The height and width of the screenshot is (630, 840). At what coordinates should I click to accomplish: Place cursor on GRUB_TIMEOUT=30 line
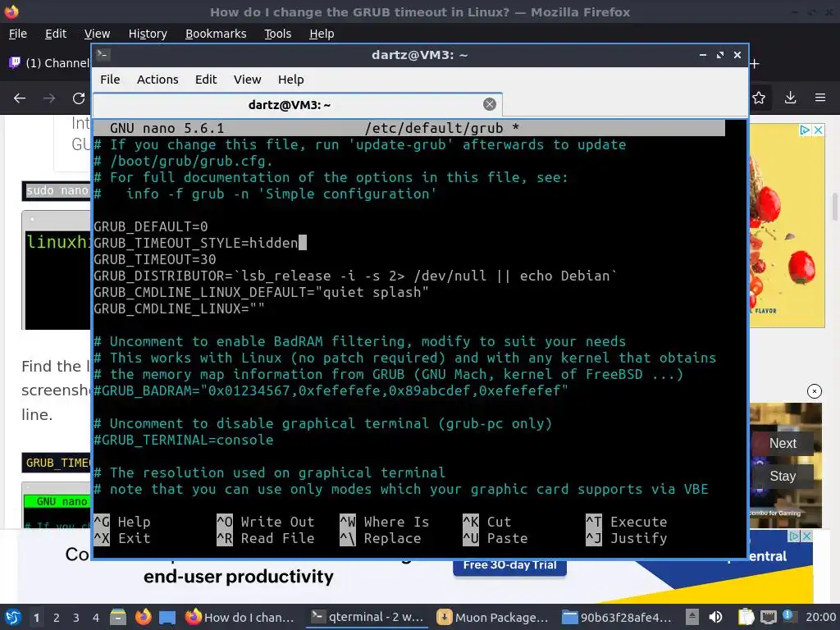tap(155, 259)
